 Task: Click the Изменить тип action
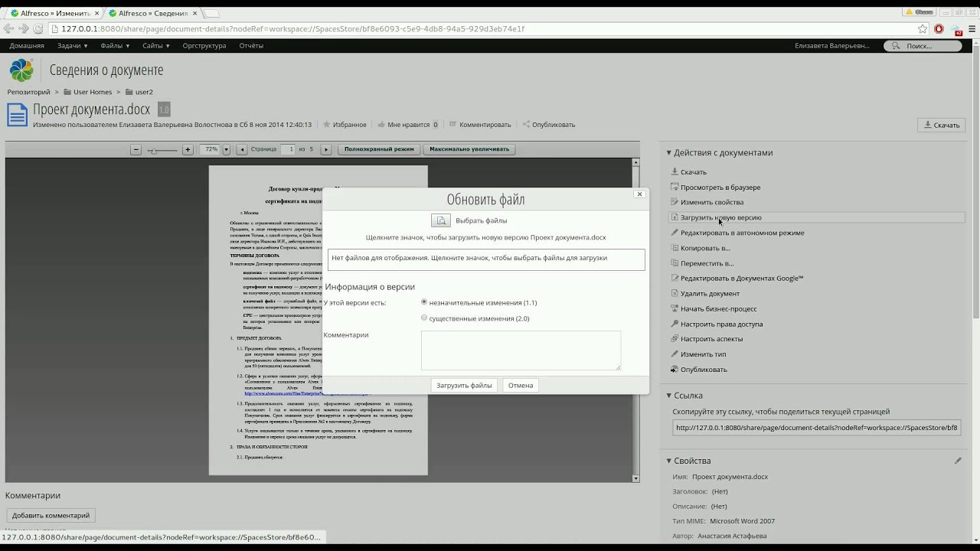[703, 354]
